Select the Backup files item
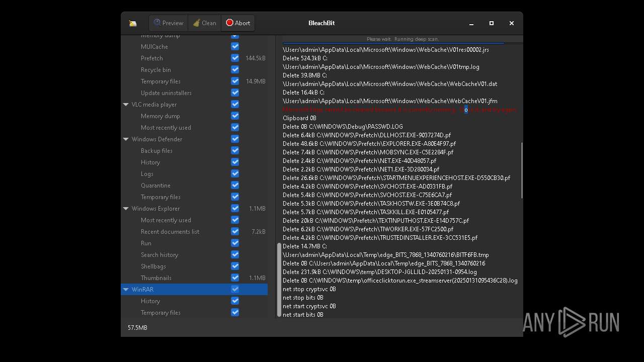This screenshot has height=362, width=644. click(156, 151)
